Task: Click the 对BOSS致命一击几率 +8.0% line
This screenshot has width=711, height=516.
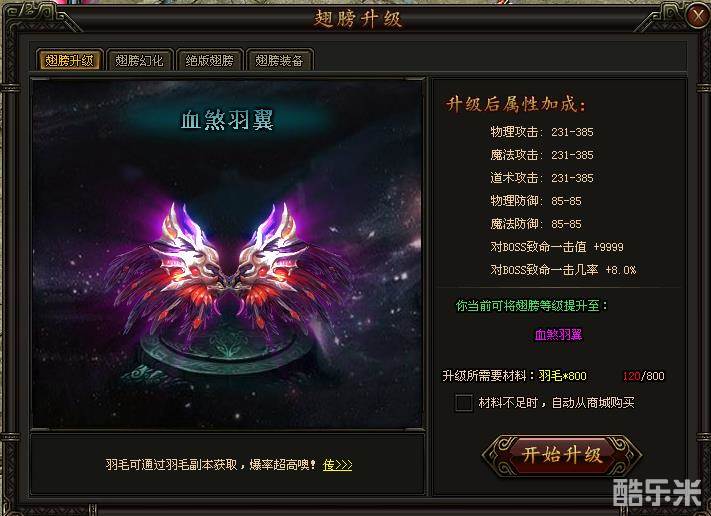Action: click(563, 270)
